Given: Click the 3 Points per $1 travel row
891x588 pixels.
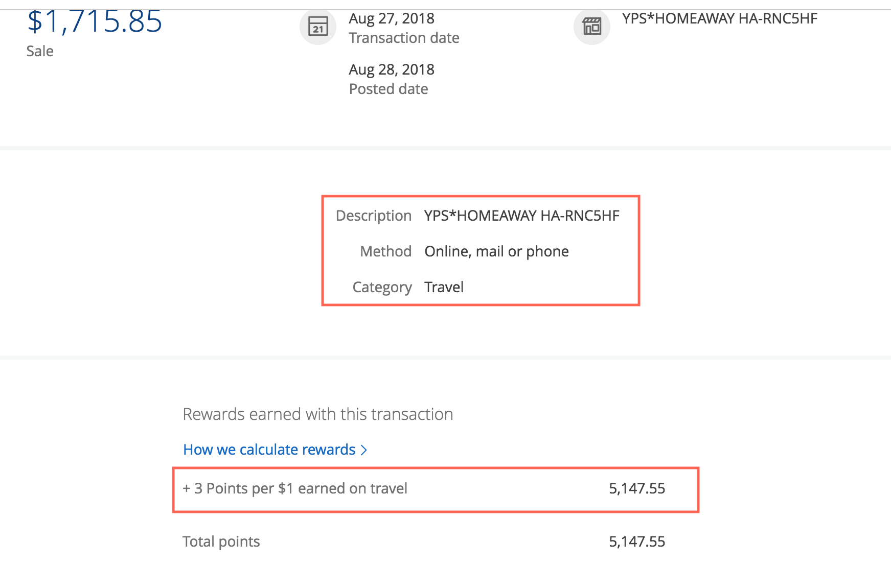Looking at the screenshot, I should [295, 489].
